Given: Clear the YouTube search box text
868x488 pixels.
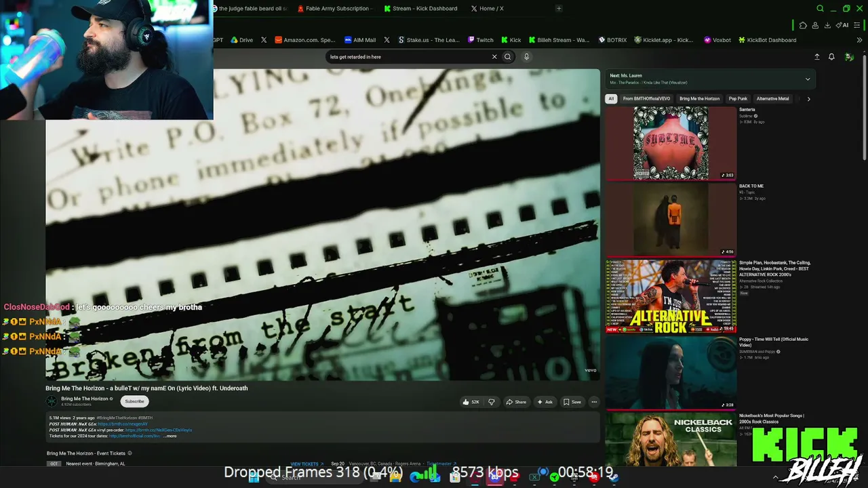Looking at the screenshot, I should (494, 57).
